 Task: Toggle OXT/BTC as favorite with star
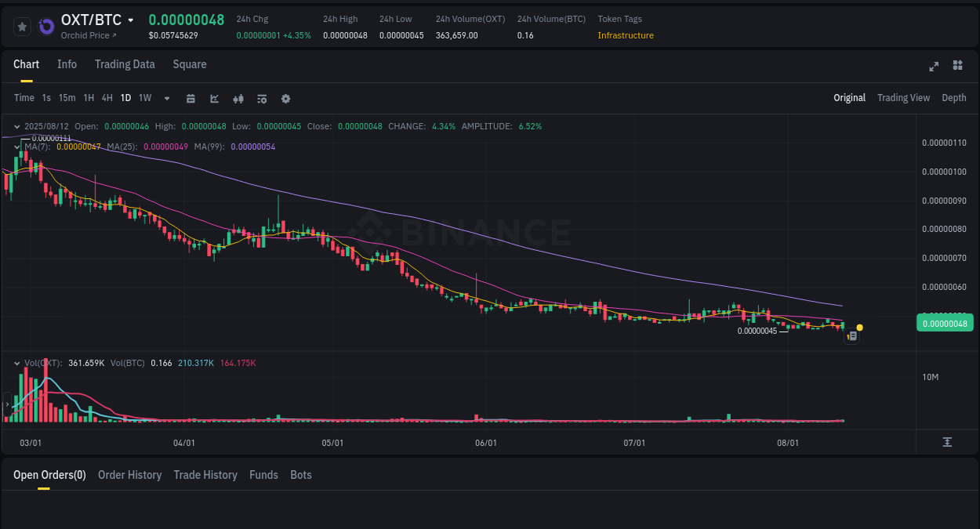point(22,26)
